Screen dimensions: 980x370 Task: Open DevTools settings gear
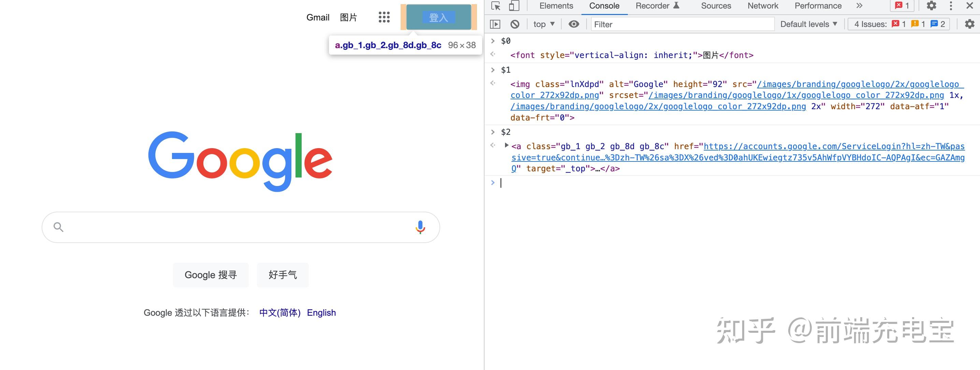coord(932,6)
